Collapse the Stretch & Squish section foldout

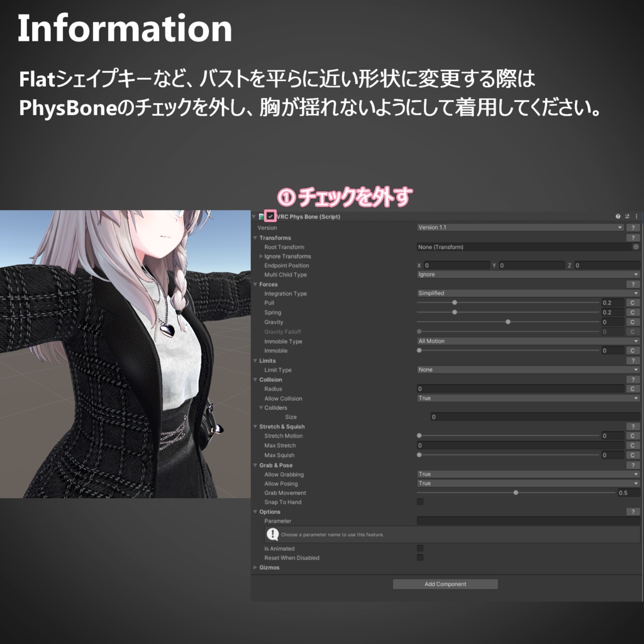click(255, 427)
